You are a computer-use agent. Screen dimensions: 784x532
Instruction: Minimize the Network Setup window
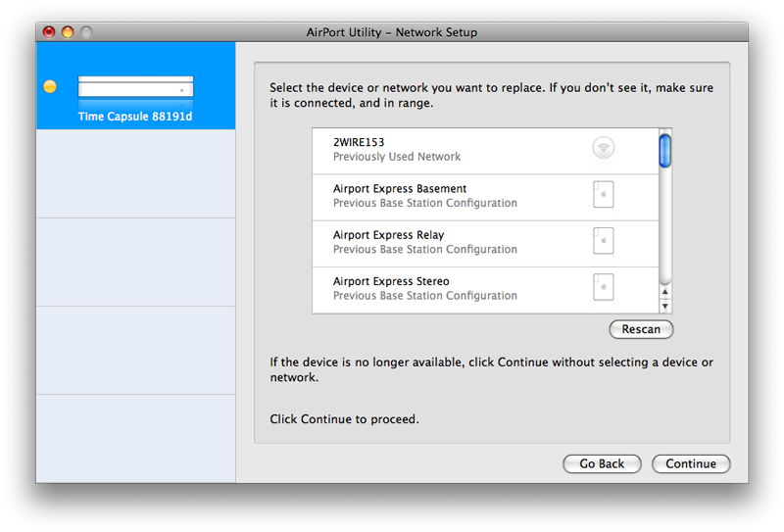tap(68, 32)
